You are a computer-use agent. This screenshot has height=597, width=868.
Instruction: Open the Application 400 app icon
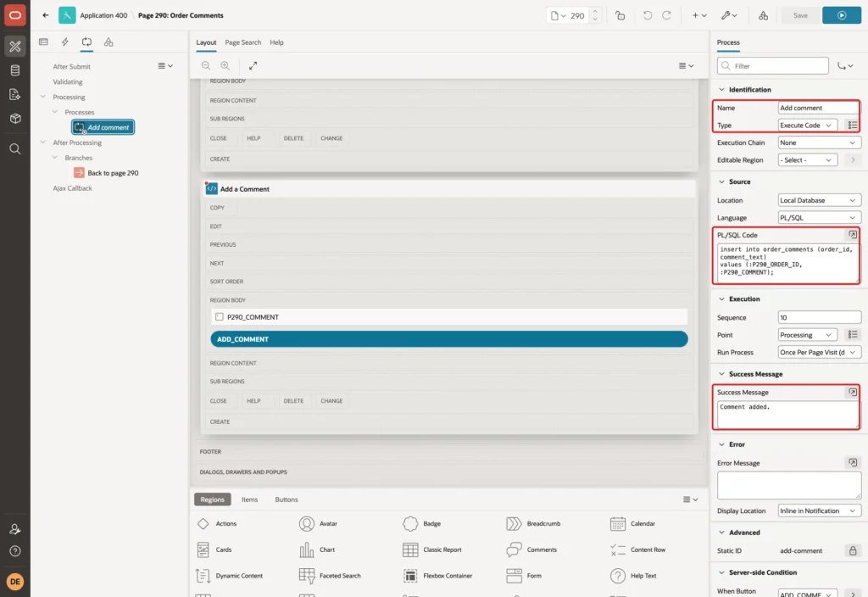click(67, 15)
